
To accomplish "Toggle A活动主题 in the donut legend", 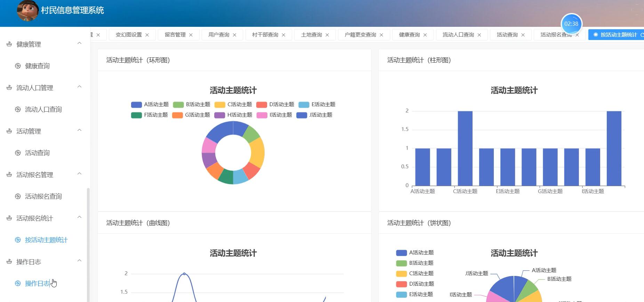I will click(150, 104).
